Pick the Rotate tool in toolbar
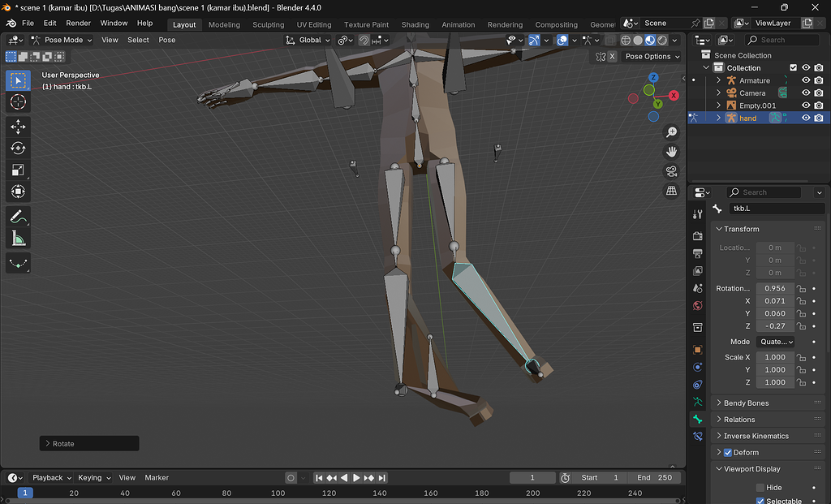The image size is (831, 504). tap(18, 148)
